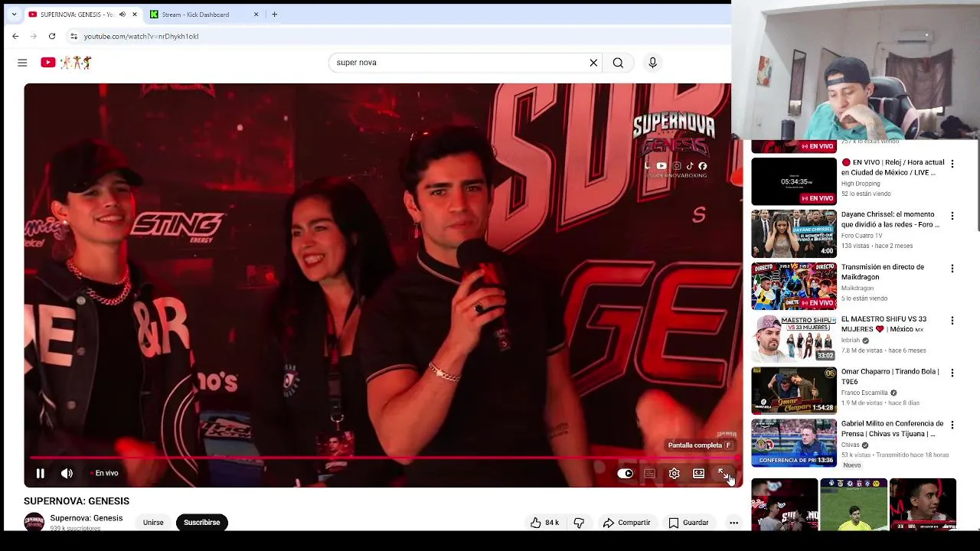Open Conferencia de Prensa 13:36 thumbnail
Screen dimensions: 980x551
pos(794,442)
